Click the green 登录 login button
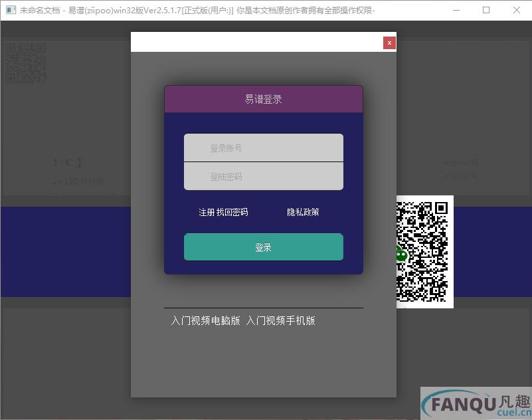This screenshot has height=420, width=532. 264,247
